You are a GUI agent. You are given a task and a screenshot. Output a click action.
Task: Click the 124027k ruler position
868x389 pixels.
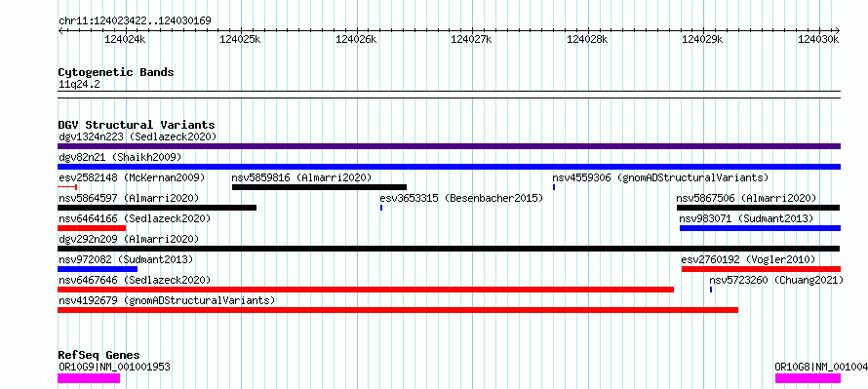point(472,39)
